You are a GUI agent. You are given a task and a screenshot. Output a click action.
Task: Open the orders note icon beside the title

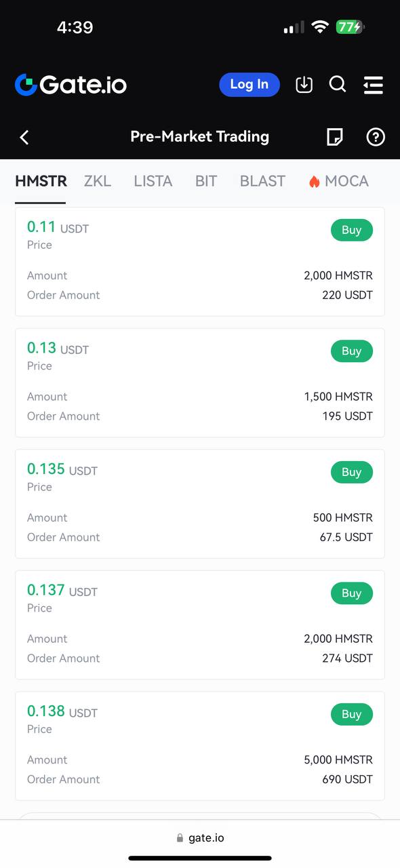click(334, 137)
